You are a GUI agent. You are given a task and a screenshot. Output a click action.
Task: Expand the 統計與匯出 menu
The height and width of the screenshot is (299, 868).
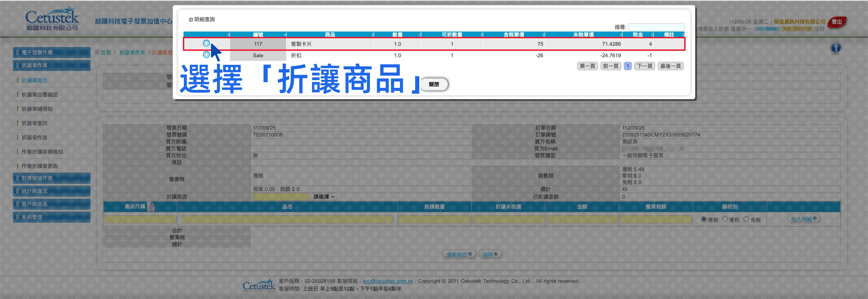tap(52, 191)
